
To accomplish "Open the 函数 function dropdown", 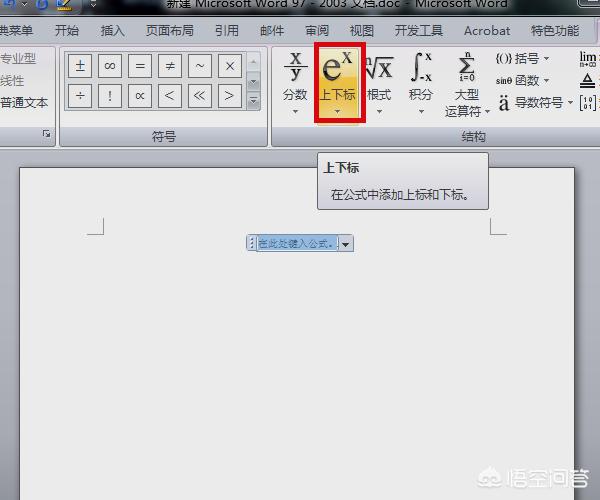I will pyautogui.click(x=522, y=80).
